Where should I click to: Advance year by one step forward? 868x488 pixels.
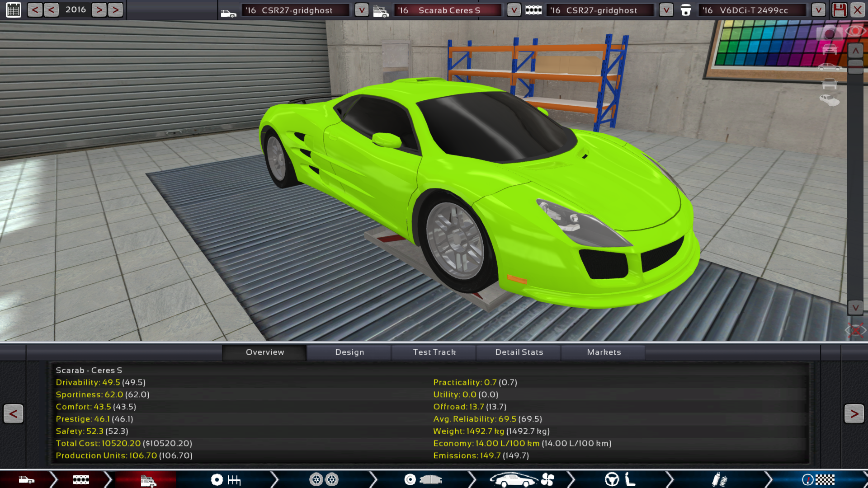[99, 10]
